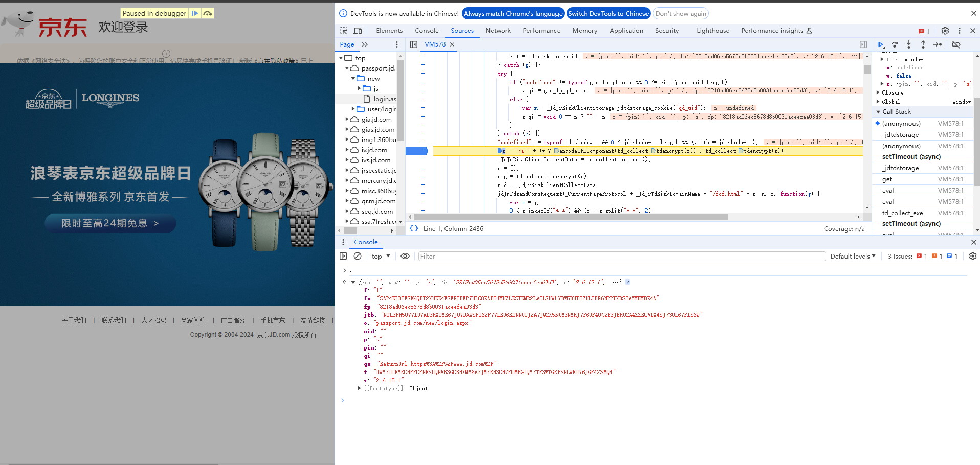This screenshot has width=980, height=465.
Task: Step into next function call
Action: [909, 44]
